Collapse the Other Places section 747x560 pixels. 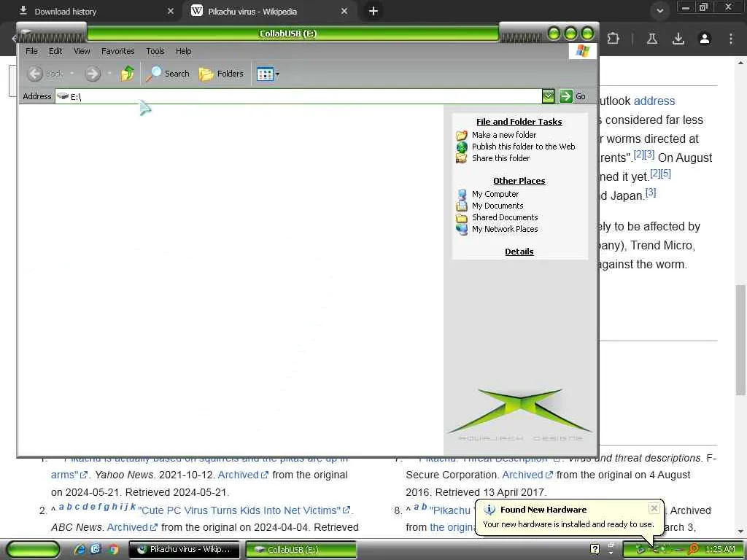pyautogui.click(x=519, y=181)
